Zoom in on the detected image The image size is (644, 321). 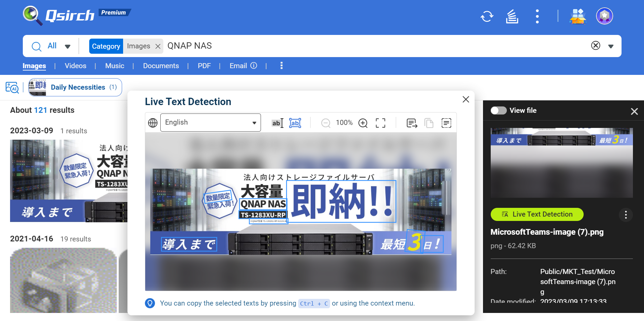point(363,123)
